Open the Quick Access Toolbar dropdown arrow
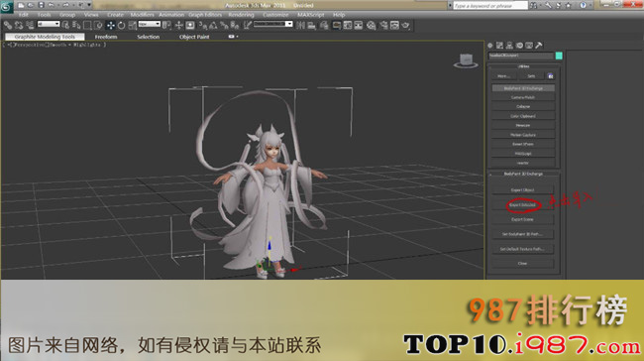Screen dimensions: 644x361 pyautogui.click(x=89, y=5)
